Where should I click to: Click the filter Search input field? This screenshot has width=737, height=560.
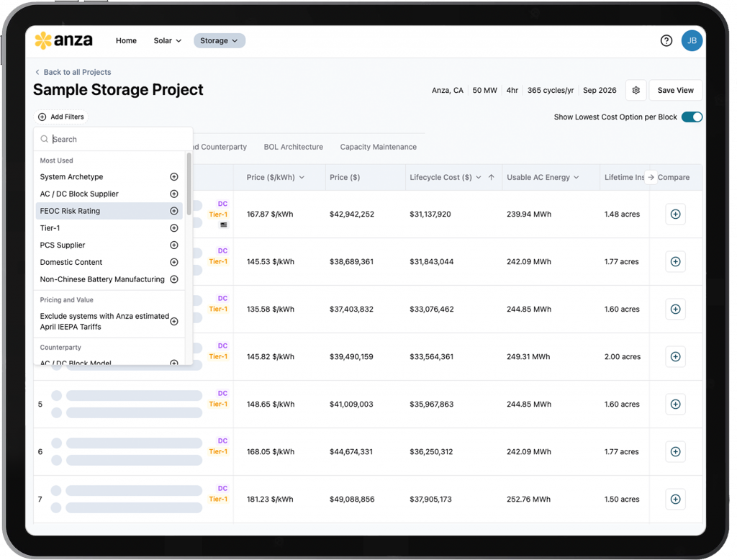click(115, 140)
